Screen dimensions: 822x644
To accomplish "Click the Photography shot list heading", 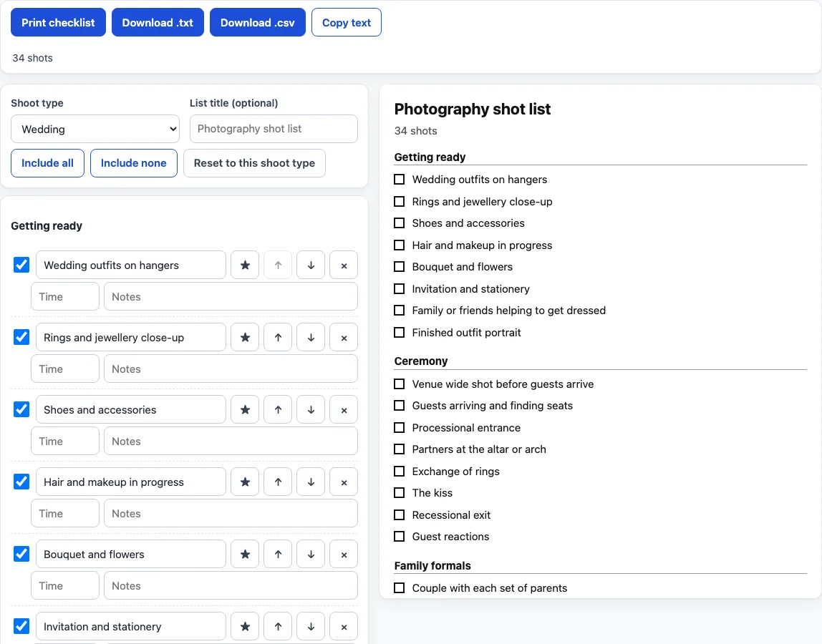I will pos(473,109).
